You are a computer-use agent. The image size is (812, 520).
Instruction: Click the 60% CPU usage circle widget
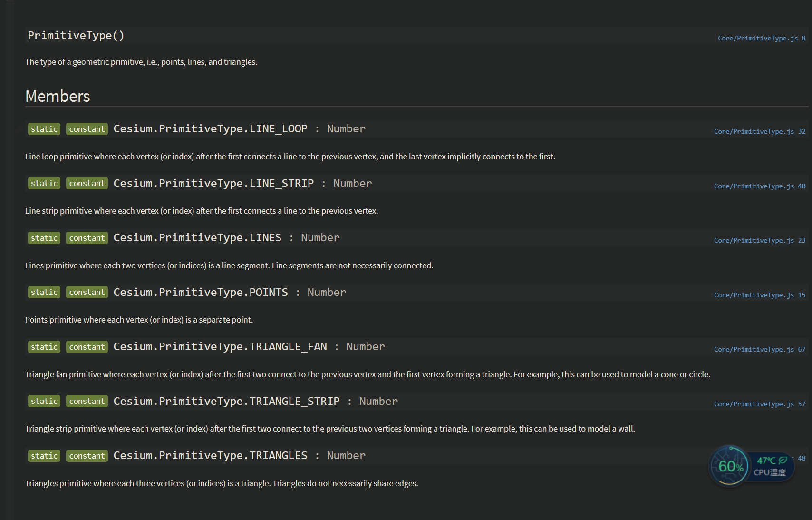pos(729,466)
